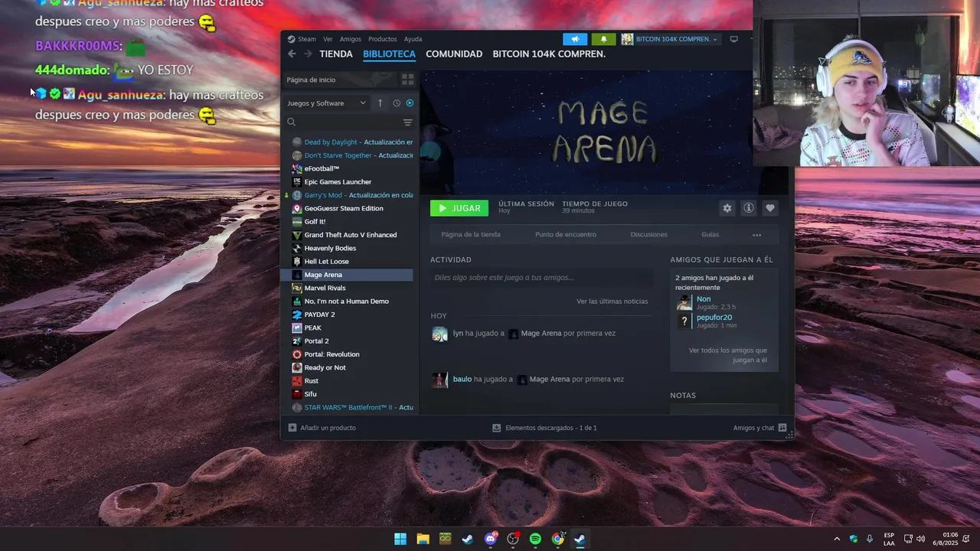The image size is (980, 551).
Task: Open the BITCOIN 104K COMPREN. profile tab
Action: (549, 54)
